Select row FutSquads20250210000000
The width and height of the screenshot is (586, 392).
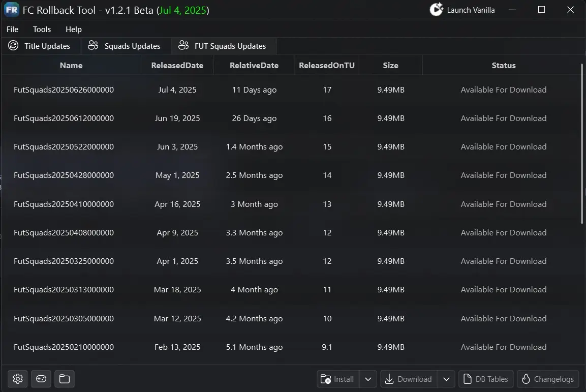pyautogui.click(x=291, y=347)
